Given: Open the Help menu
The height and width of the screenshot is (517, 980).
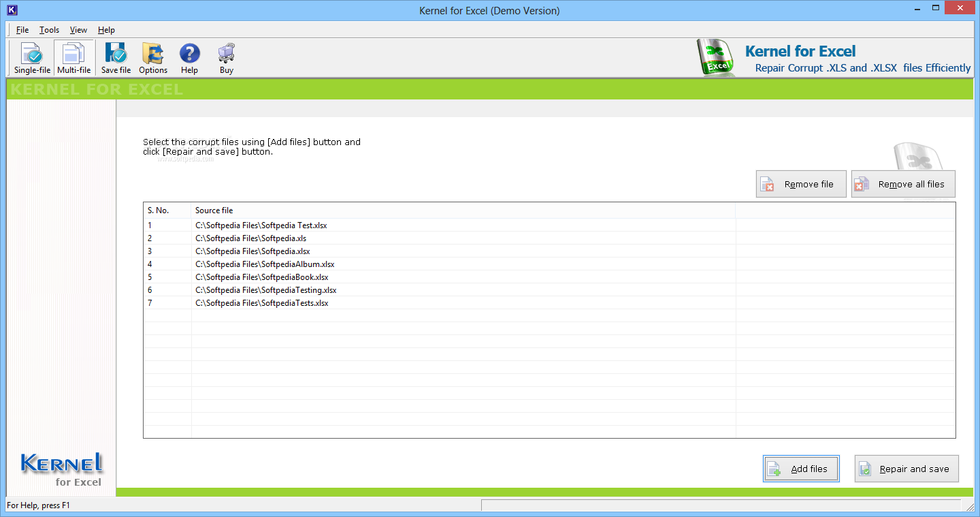Looking at the screenshot, I should tap(106, 30).
